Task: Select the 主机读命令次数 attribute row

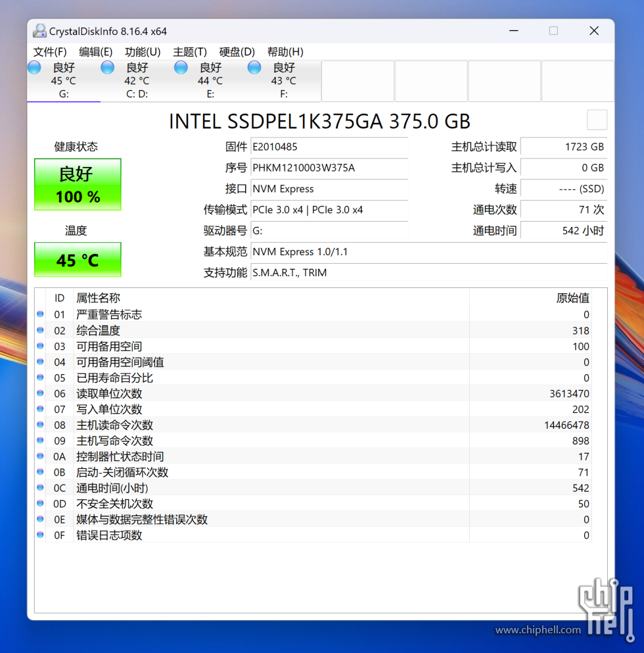Action: coord(314,425)
